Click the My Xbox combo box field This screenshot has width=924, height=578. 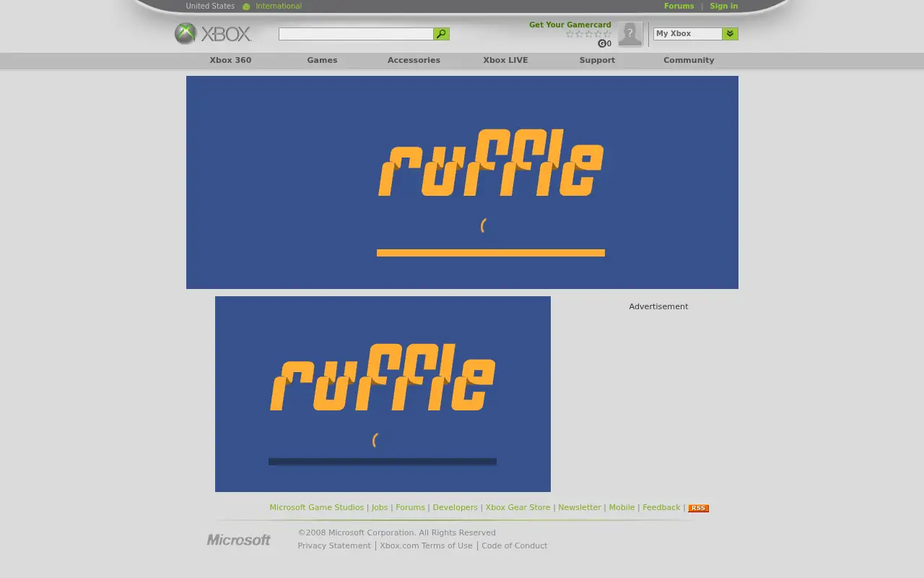[688, 34]
